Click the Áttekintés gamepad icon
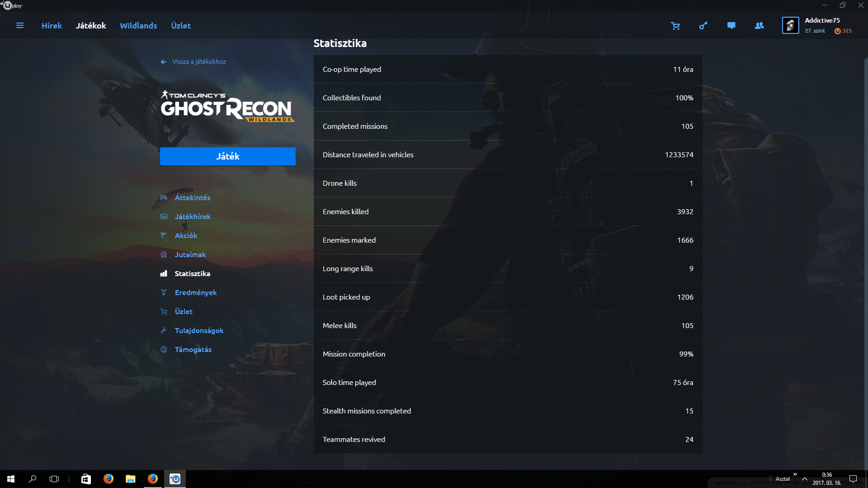868x488 pixels. coord(164,197)
